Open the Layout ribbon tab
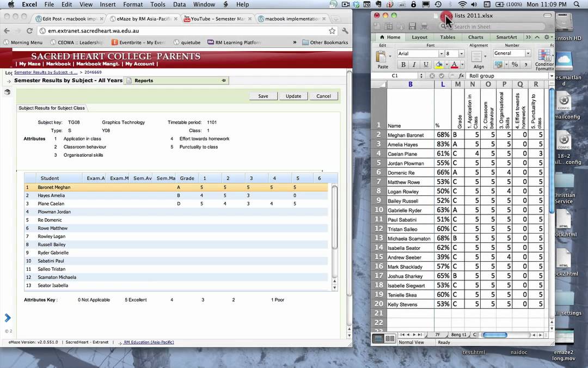The height and width of the screenshot is (368, 588). click(x=419, y=37)
